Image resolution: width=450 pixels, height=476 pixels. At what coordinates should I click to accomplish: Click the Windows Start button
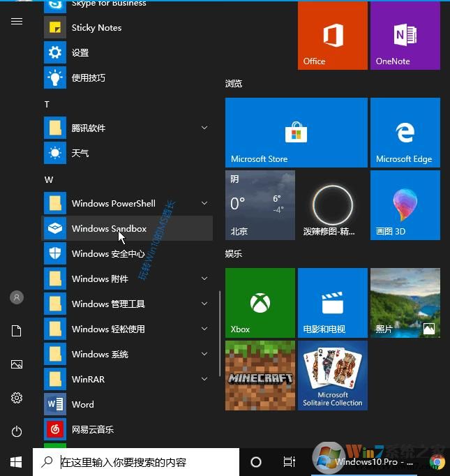coord(16,462)
